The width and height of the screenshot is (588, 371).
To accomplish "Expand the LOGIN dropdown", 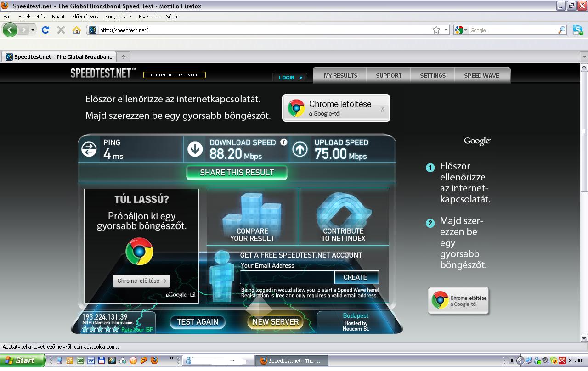I will [291, 78].
